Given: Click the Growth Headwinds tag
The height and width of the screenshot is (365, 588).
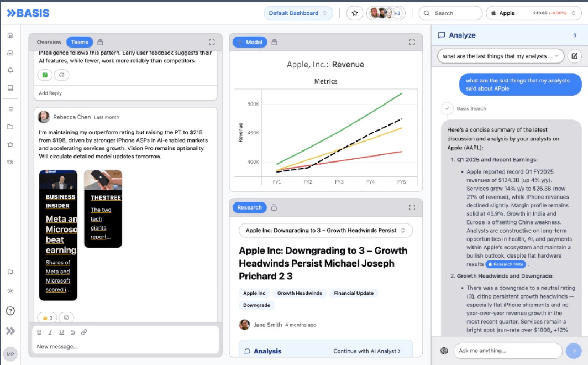Looking at the screenshot, I should pos(300,293).
